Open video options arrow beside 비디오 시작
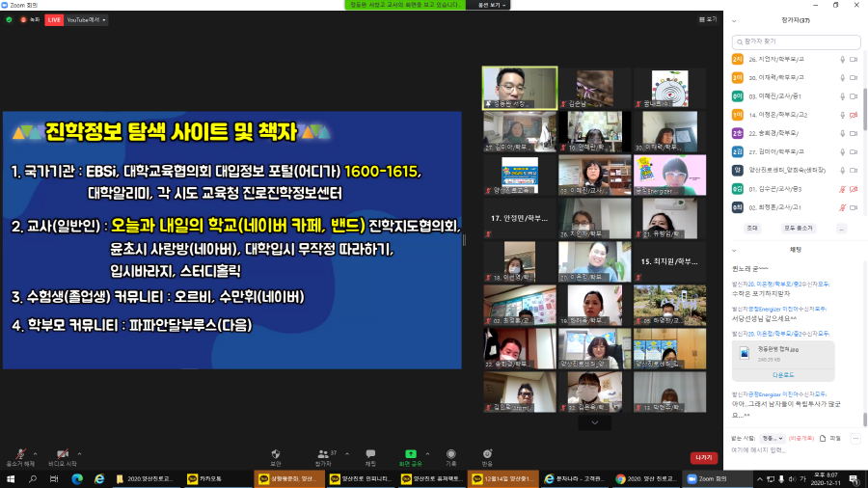Screen dimensions: 868x488 tap(80, 454)
